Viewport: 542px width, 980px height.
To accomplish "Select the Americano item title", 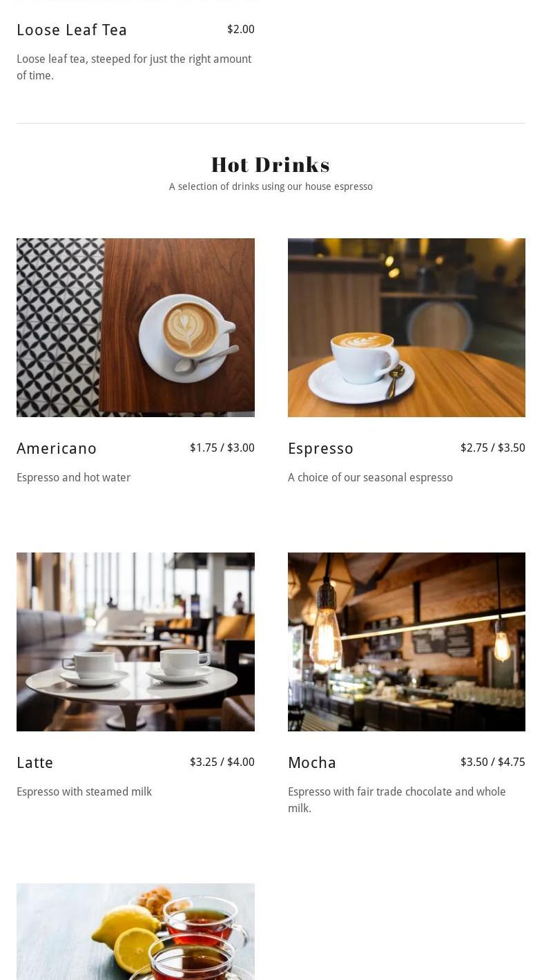I will (57, 448).
